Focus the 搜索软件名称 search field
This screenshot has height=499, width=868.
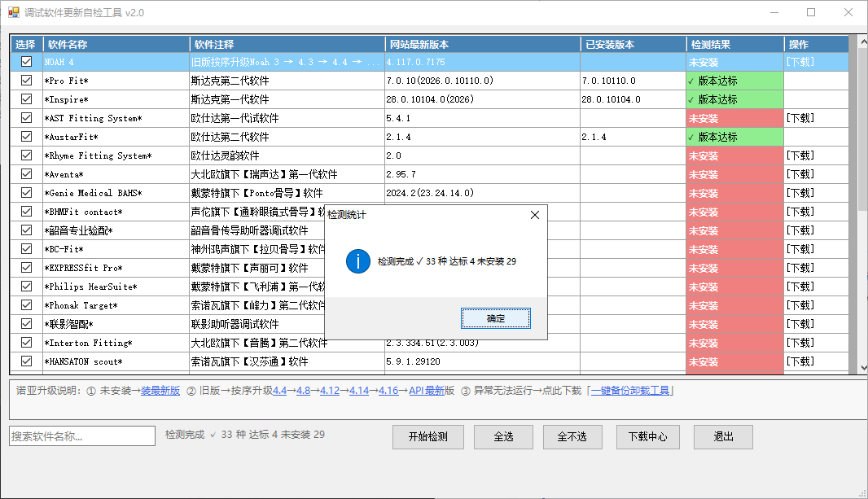(x=82, y=436)
